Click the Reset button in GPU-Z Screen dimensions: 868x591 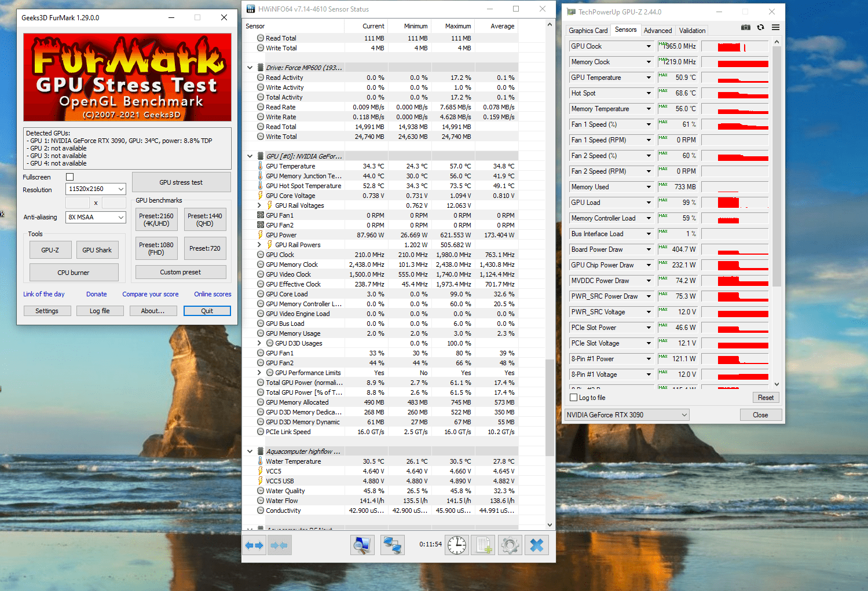766,398
